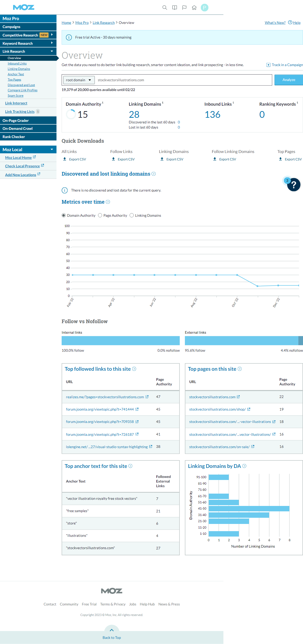Click the search magnifier icon in header

tap(165, 8)
